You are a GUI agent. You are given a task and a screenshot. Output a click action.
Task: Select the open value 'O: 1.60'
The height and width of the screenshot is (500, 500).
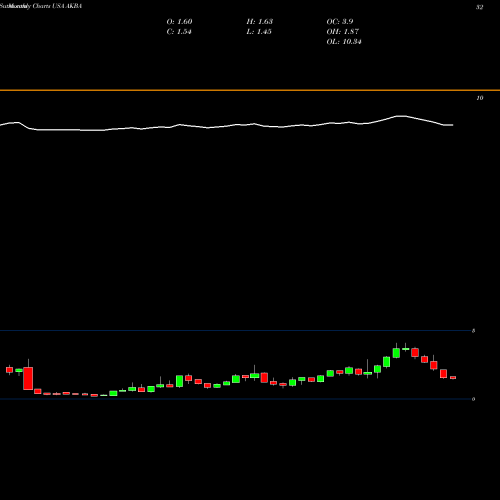click(179, 22)
